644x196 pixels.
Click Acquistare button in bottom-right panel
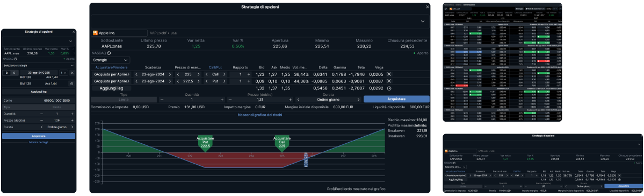(x=623, y=186)
